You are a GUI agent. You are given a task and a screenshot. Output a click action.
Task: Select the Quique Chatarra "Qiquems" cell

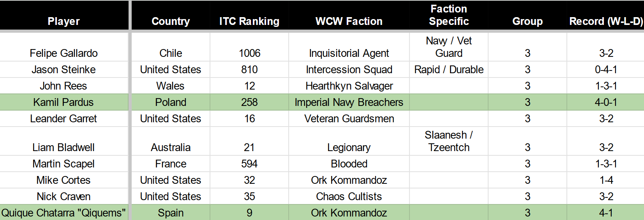pyautogui.click(x=64, y=213)
